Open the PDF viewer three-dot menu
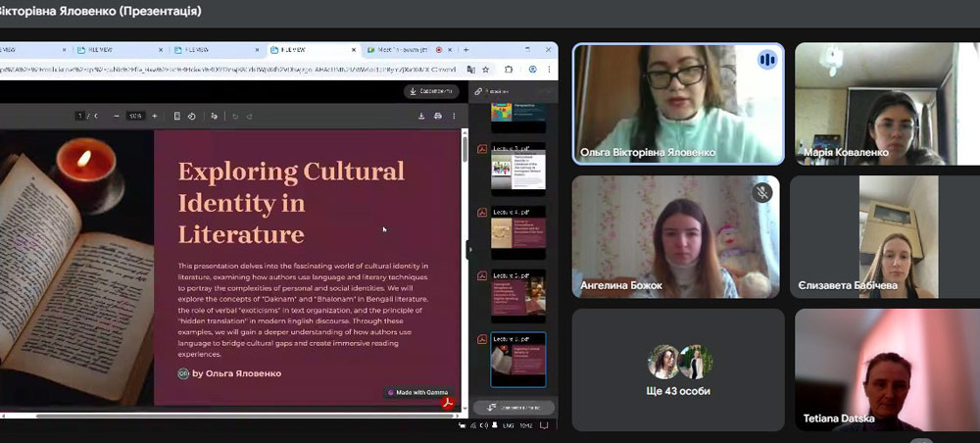The height and width of the screenshot is (443, 980). point(453,116)
